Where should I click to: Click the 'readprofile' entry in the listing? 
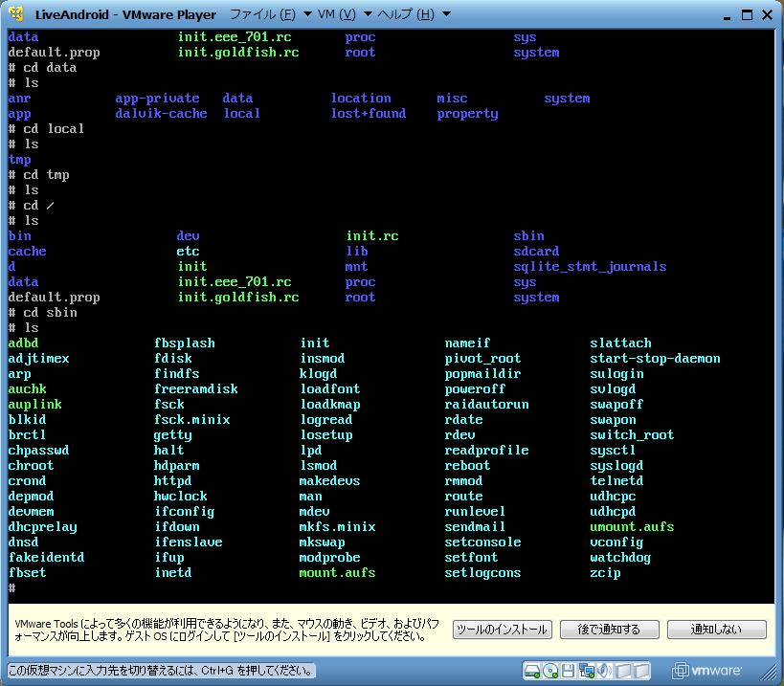(x=487, y=451)
